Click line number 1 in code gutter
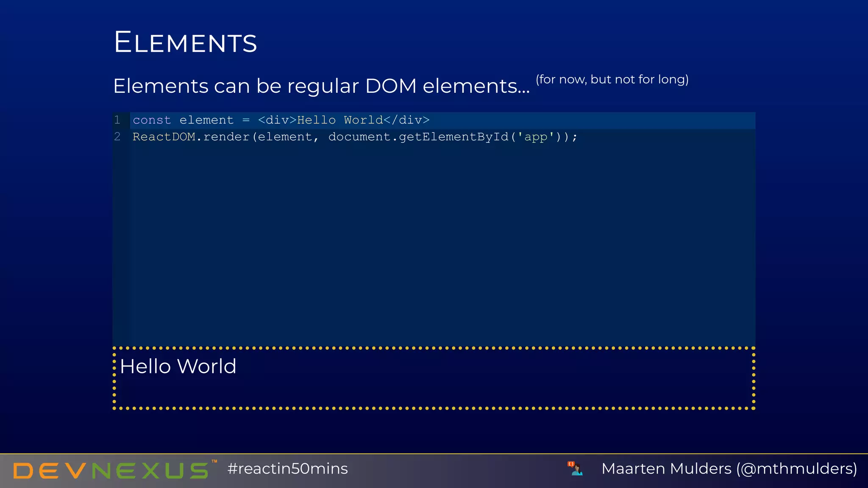868x488 pixels. point(117,120)
